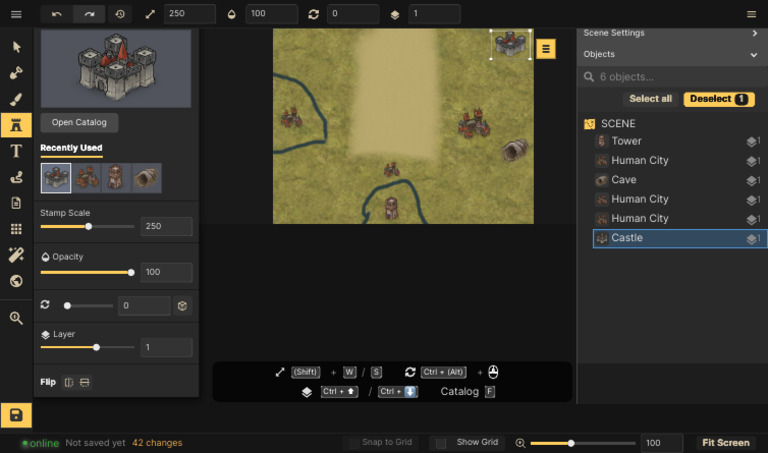This screenshot has width=768, height=453.
Task: Select the first Human City object
Action: click(x=680, y=161)
